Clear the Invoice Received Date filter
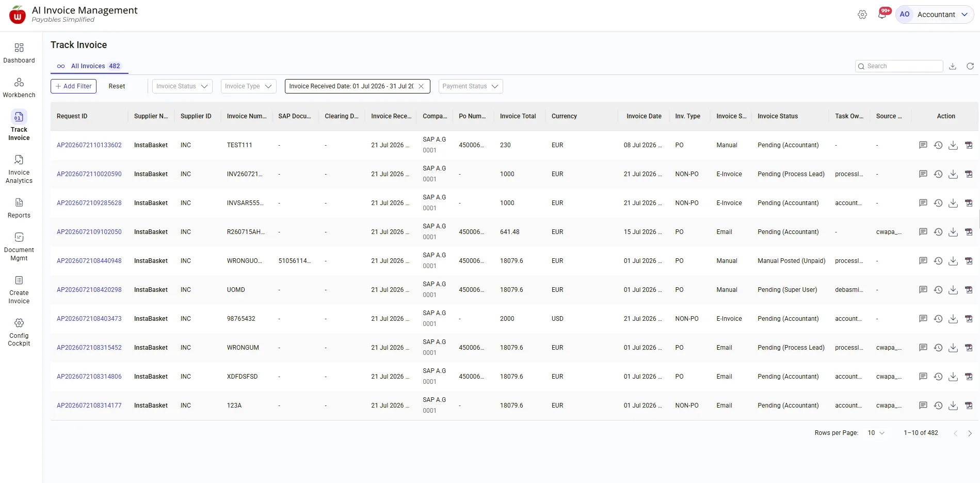Image resolution: width=980 pixels, height=483 pixels. pos(421,86)
